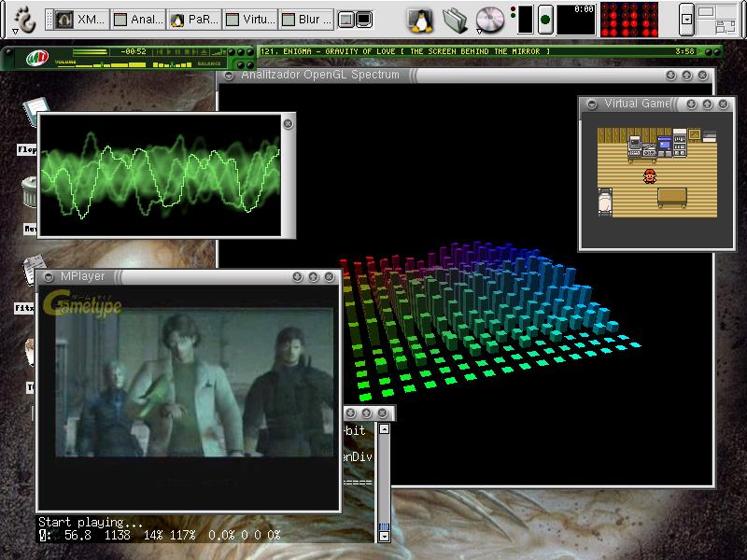This screenshot has width=747, height=560.
Task: Click the terminal scrollbar down arrow
Action: 383,536
